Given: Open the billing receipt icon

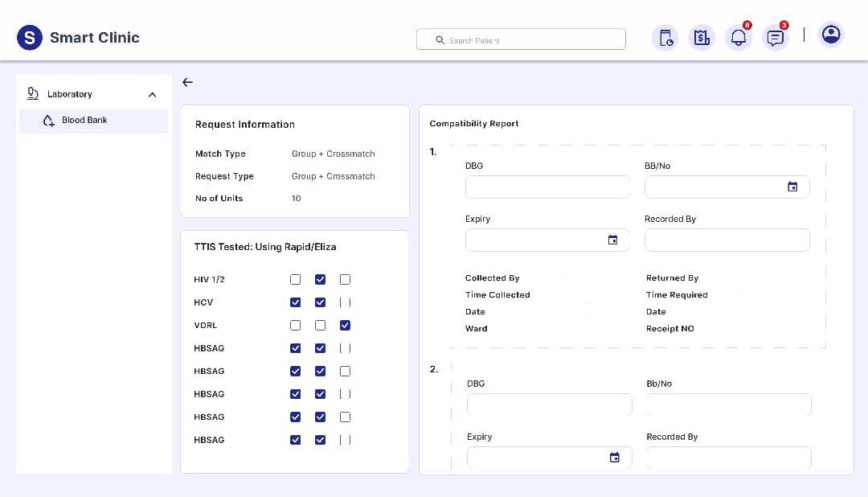Looking at the screenshot, I should (x=702, y=38).
